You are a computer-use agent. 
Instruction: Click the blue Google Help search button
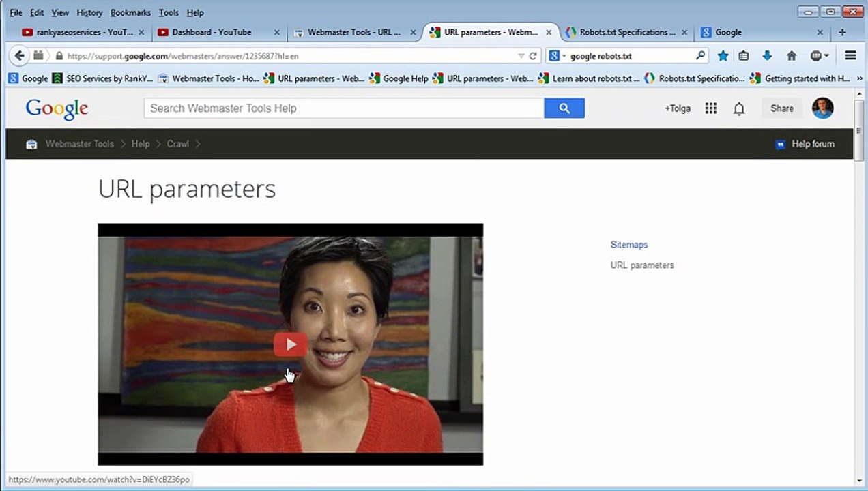pyautogui.click(x=564, y=108)
